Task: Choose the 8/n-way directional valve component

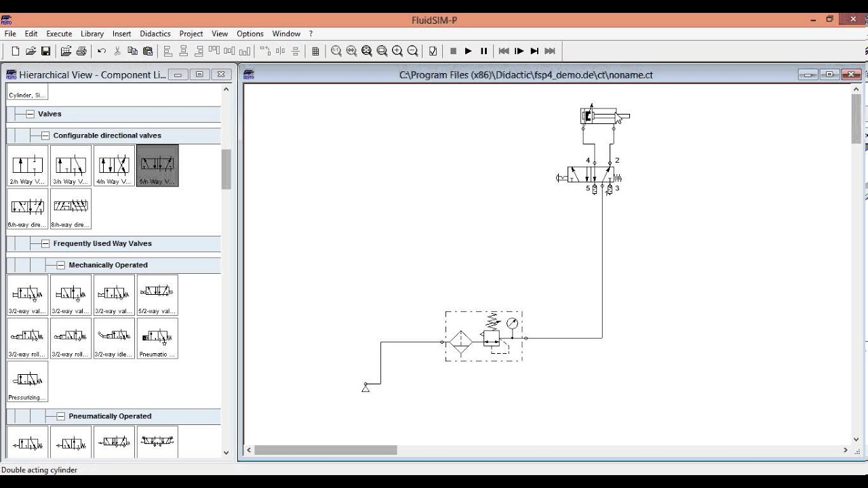Action: (71, 209)
